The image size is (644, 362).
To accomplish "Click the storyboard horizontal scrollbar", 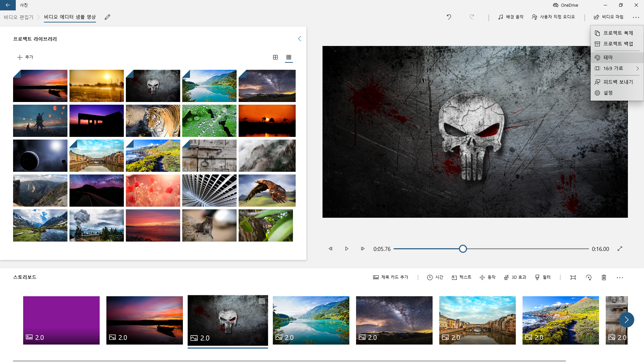I will 289,361.
